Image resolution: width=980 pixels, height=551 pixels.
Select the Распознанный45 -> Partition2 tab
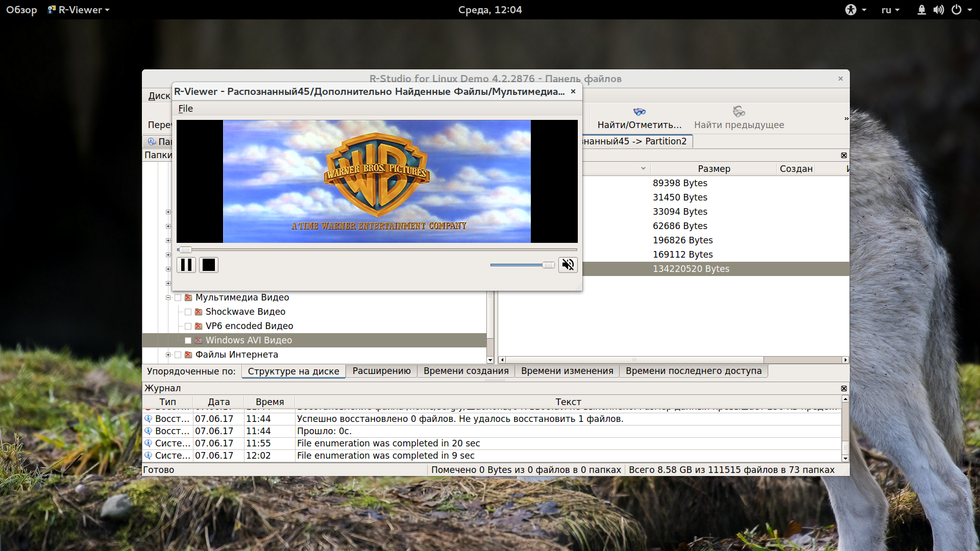[638, 141]
